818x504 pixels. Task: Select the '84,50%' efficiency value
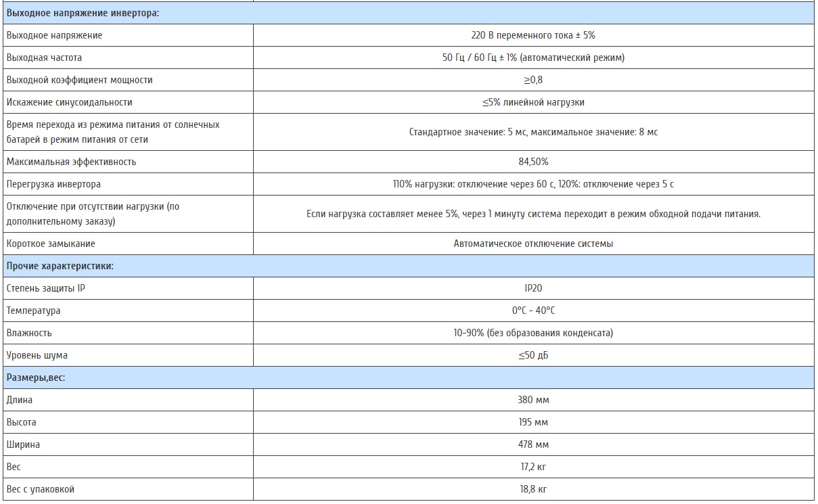click(x=533, y=162)
